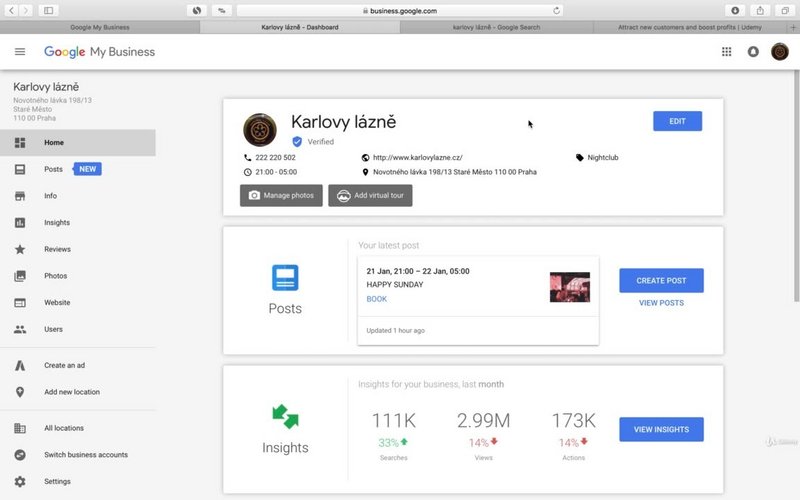Open the Google apps grid
800x500 pixels.
(727, 52)
